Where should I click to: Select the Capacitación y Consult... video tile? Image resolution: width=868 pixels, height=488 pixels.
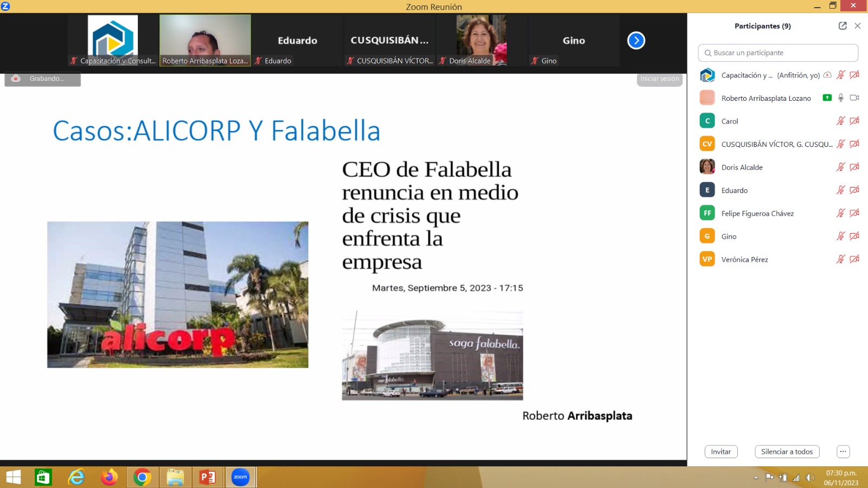[113, 41]
